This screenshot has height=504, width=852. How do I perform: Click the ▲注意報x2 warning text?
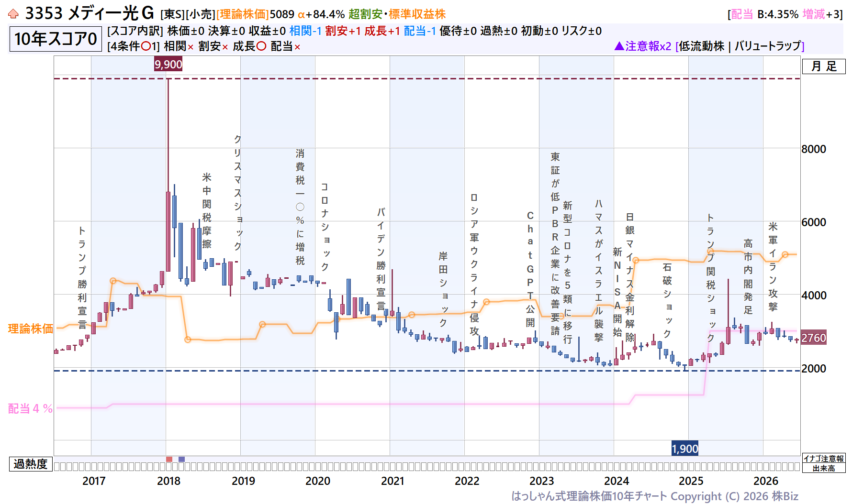coord(643,46)
